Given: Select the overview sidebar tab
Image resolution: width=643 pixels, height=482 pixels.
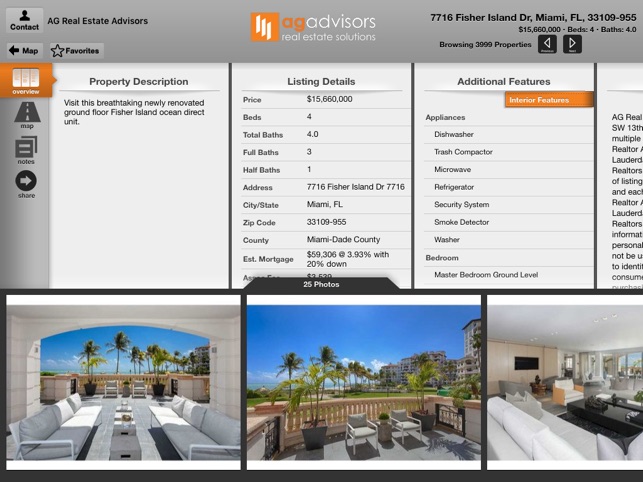Looking at the screenshot, I should 26,80.
